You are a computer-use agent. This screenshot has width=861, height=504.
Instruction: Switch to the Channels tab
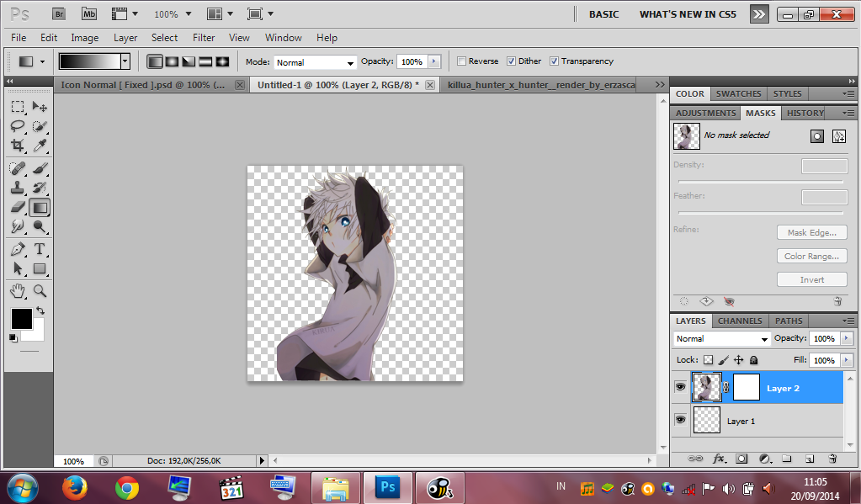[739, 321]
